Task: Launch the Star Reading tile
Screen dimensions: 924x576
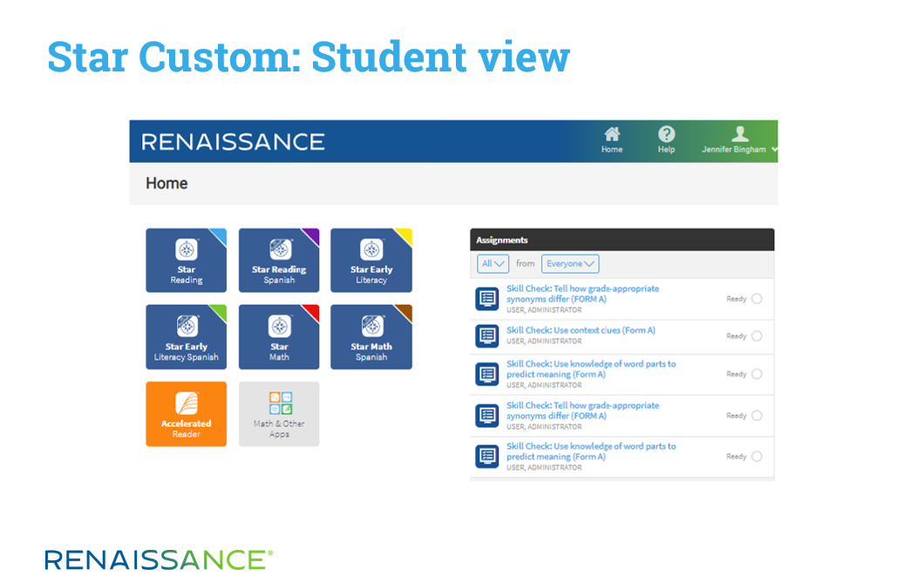Action: pos(187,261)
